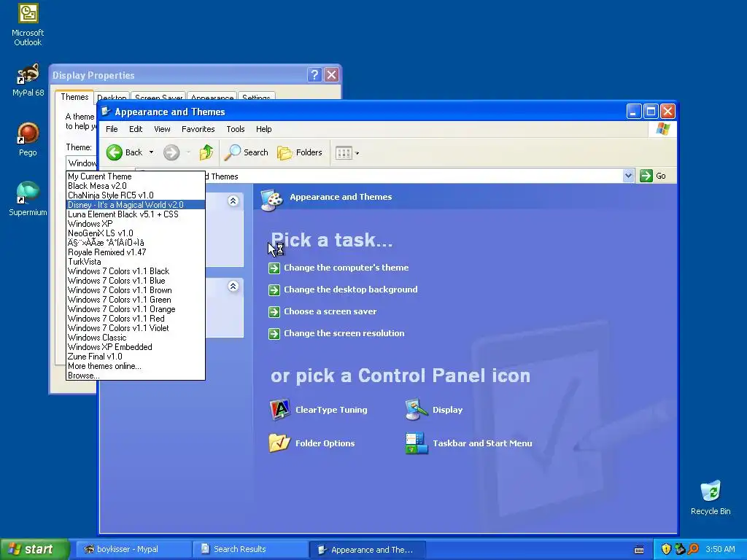
Task: Open the Help menu
Action: (x=263, y=129)
